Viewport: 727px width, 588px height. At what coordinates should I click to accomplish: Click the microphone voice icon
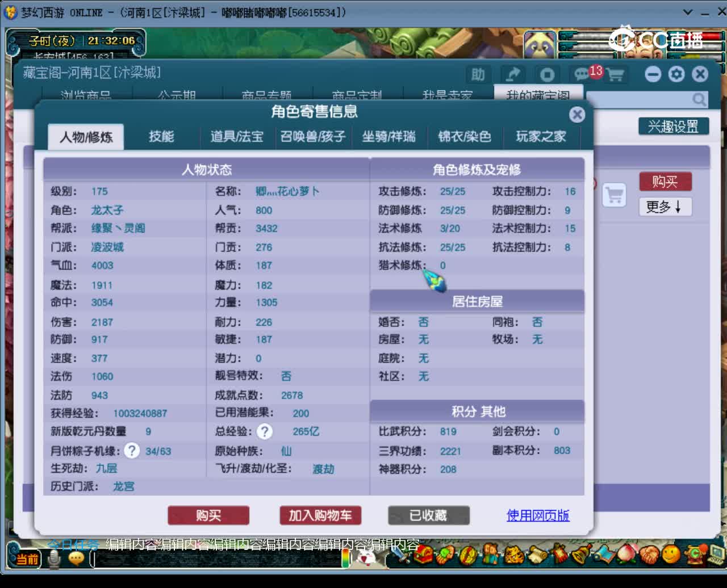[54, 559]
